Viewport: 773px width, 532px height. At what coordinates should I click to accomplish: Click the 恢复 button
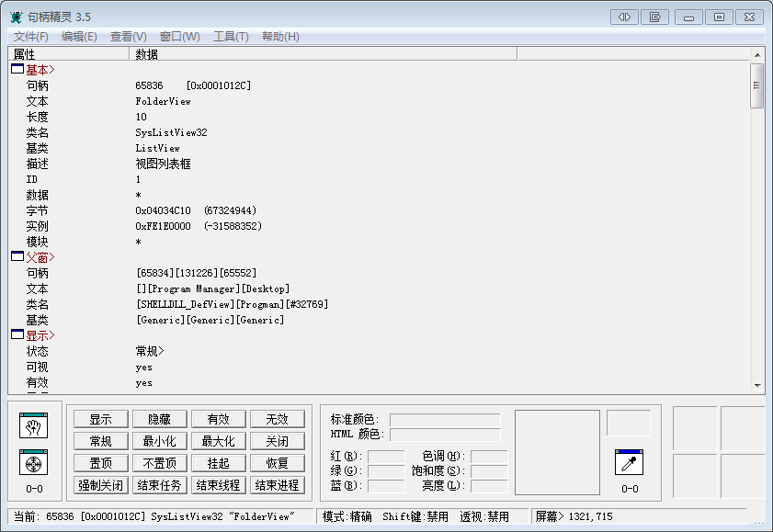(278, 463)
